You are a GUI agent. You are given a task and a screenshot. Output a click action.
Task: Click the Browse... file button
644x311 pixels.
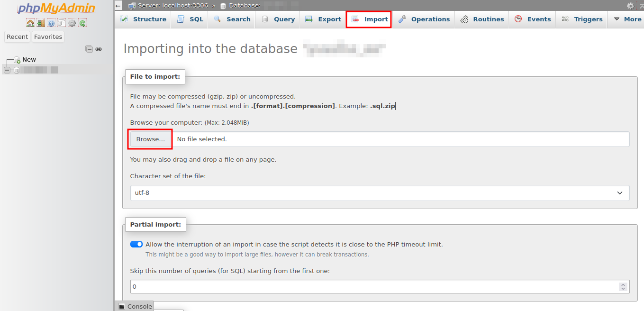(150, 139)
